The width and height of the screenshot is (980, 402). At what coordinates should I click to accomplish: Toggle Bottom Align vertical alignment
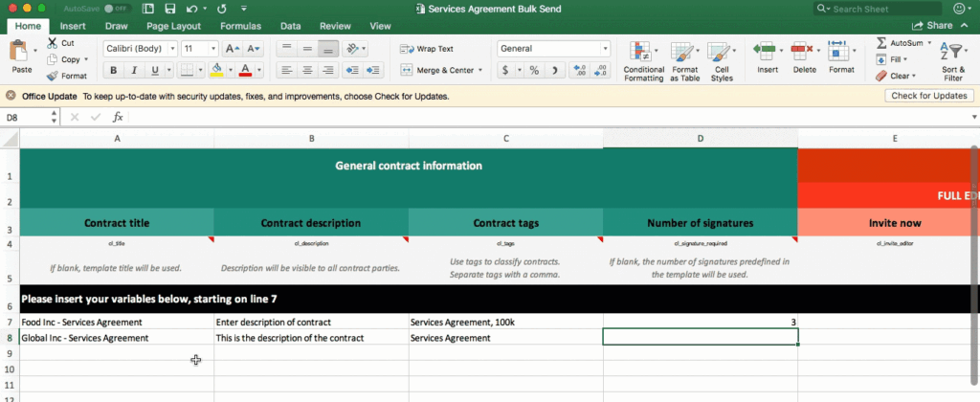click(x=329, y=49)
